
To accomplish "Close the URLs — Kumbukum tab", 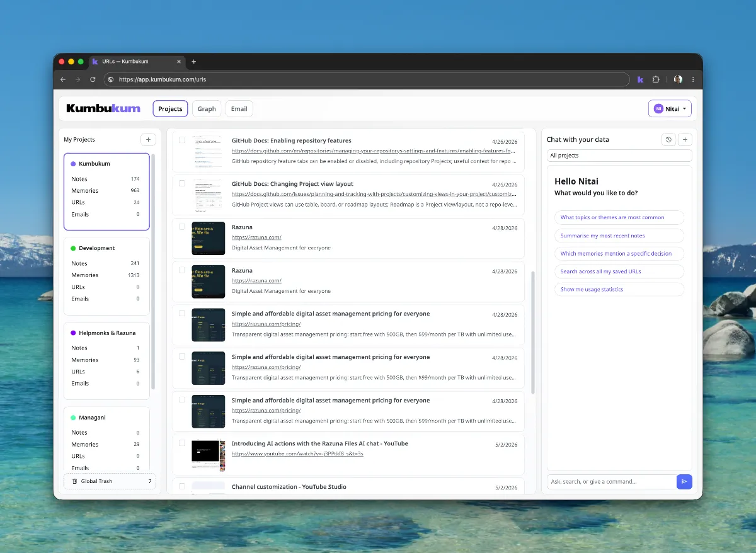I will (x=179, y=62).
